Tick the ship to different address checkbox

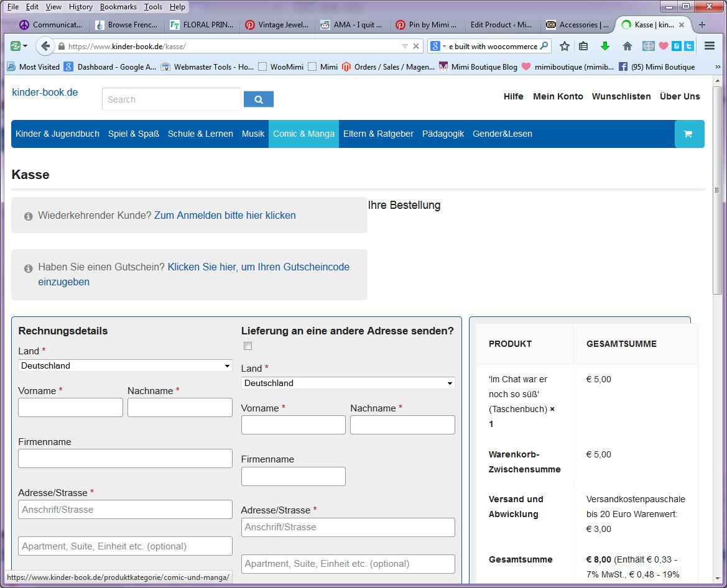point(248,346)
